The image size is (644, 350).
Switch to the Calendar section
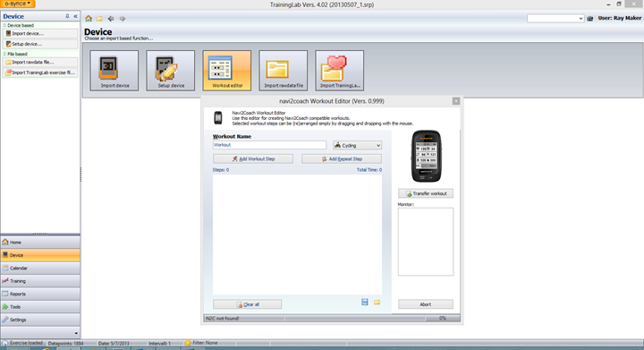(x=40, y=268)
